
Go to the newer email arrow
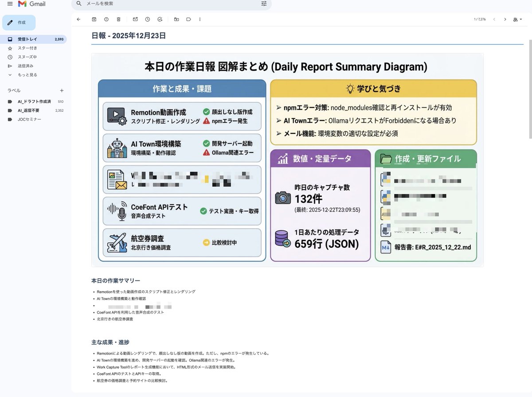(x=494, y=19)
